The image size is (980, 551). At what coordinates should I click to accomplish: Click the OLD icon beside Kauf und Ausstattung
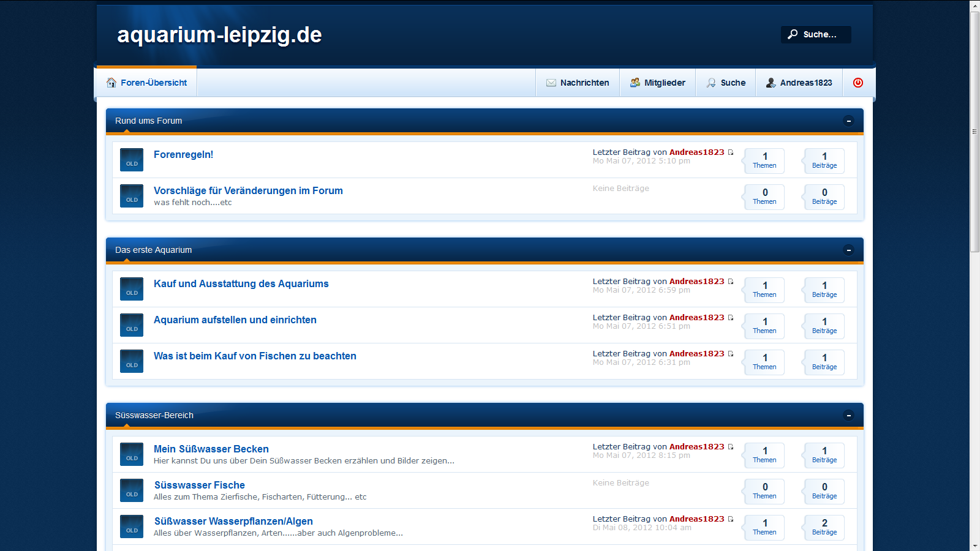(x=132, y=289)
